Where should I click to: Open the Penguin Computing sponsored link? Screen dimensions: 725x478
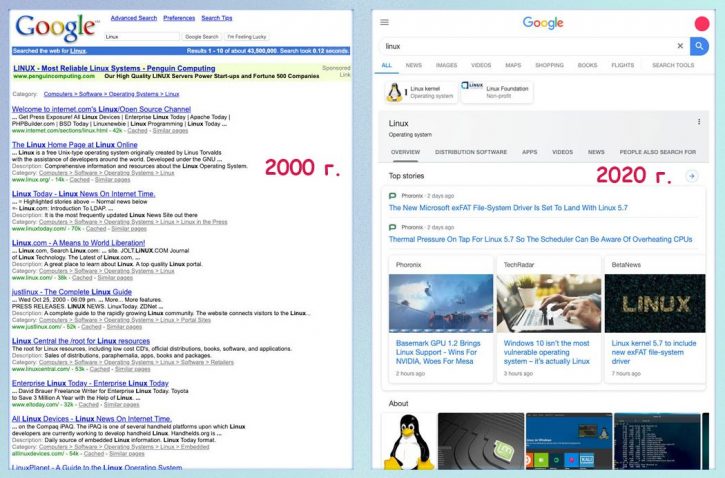(114, 68)
